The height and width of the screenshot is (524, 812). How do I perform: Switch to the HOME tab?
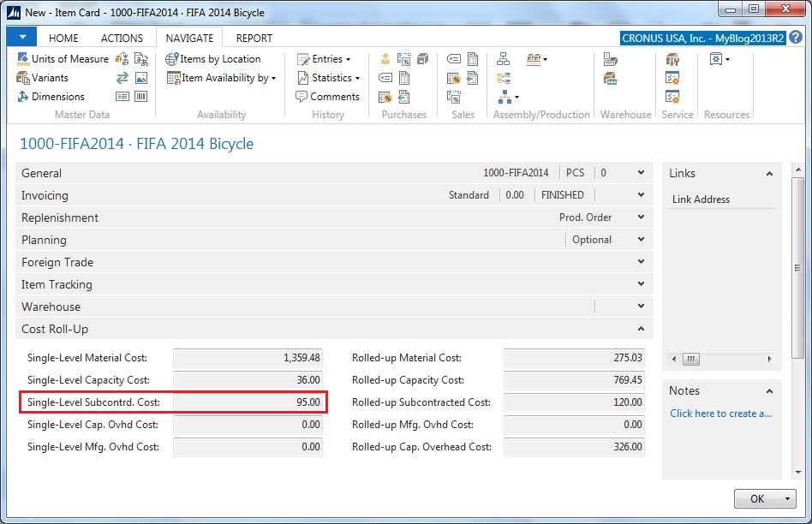point(63,39)
